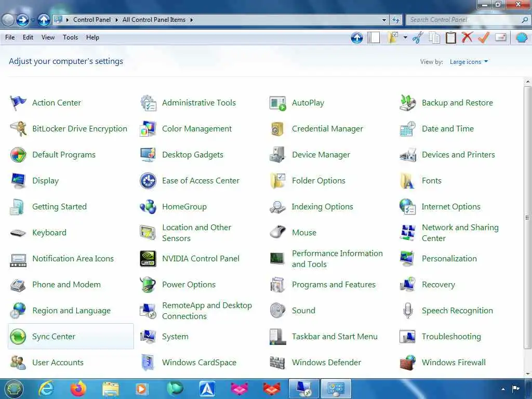The width and height of the screenshot is (532, 399).
Task: Click the Up navigation arrow near address bar
Action: [x=44, y=20]
